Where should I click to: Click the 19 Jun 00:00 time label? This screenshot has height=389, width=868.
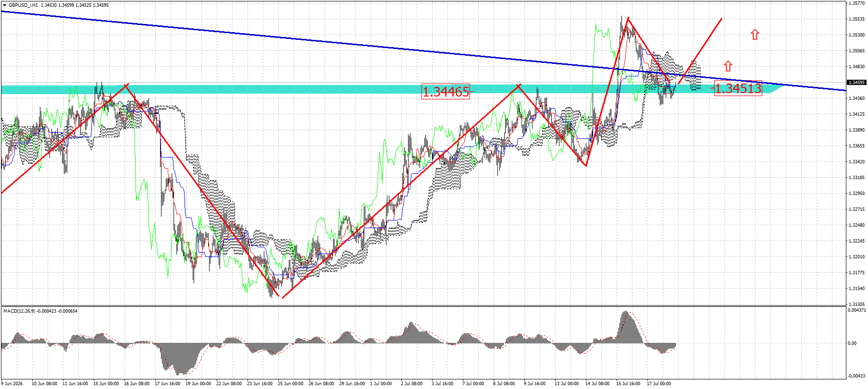(198, 384)
